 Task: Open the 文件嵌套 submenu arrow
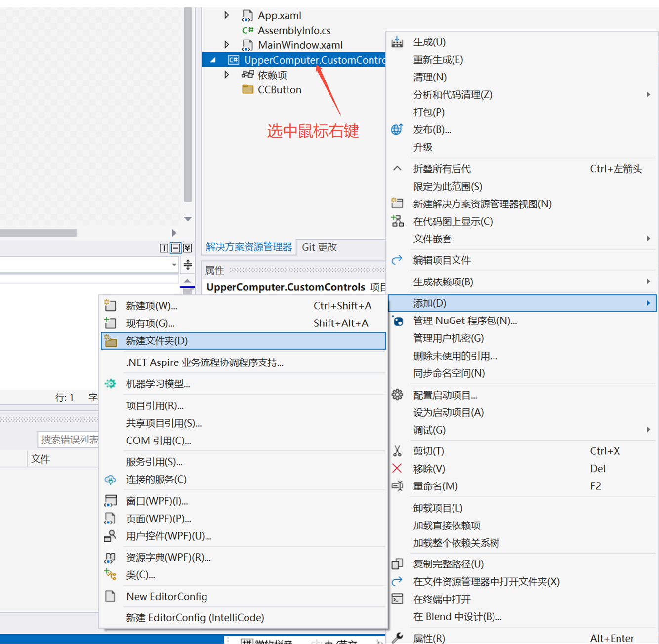(648, 239)
